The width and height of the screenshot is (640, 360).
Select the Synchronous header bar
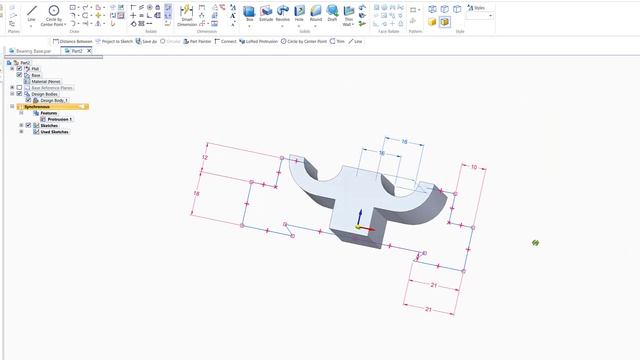(52, 107)
